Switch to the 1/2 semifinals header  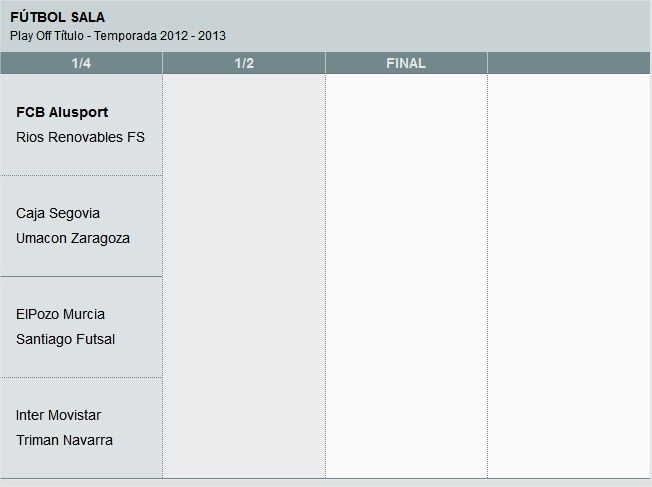tap(244, 63)
